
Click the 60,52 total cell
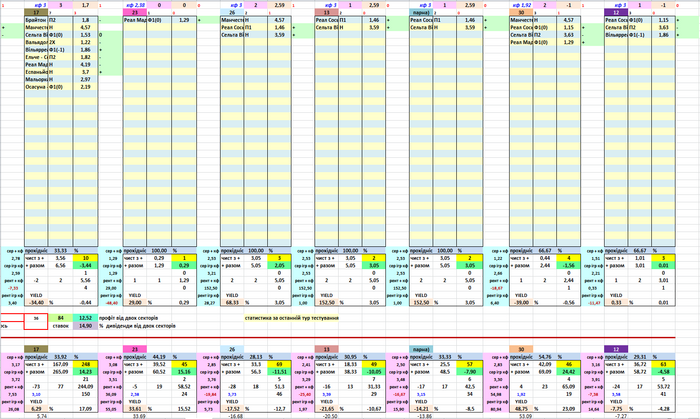click(x=159, y=372)
